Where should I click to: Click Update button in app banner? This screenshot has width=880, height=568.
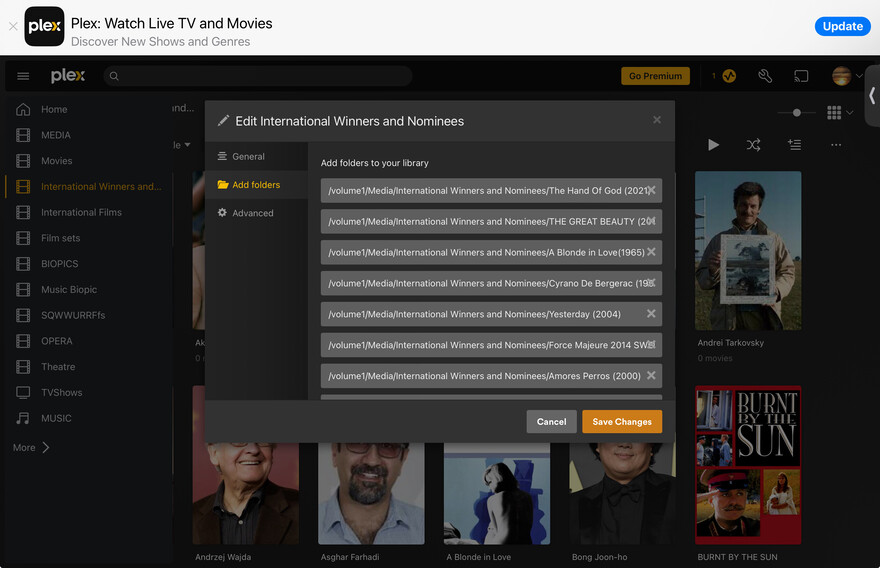pos(842,26)
